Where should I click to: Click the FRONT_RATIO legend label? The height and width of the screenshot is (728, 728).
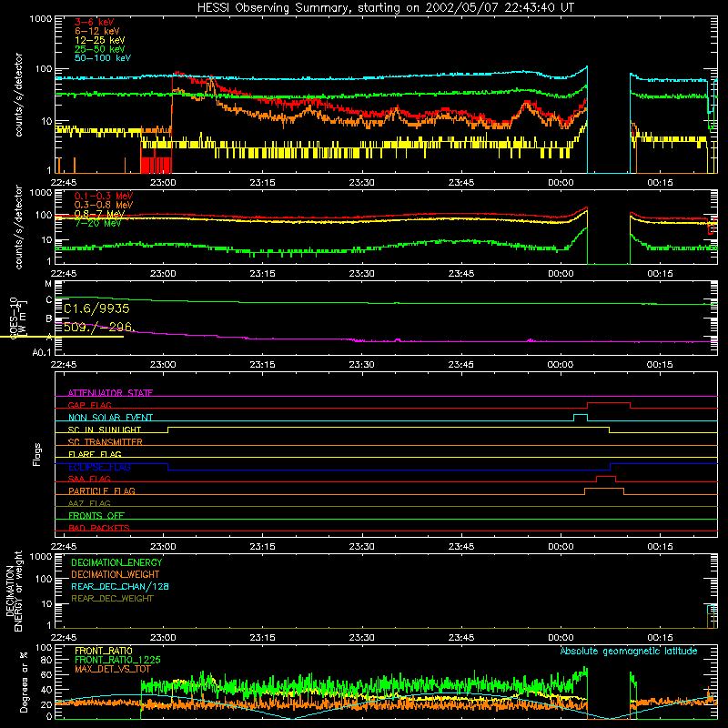coord(104,651)
